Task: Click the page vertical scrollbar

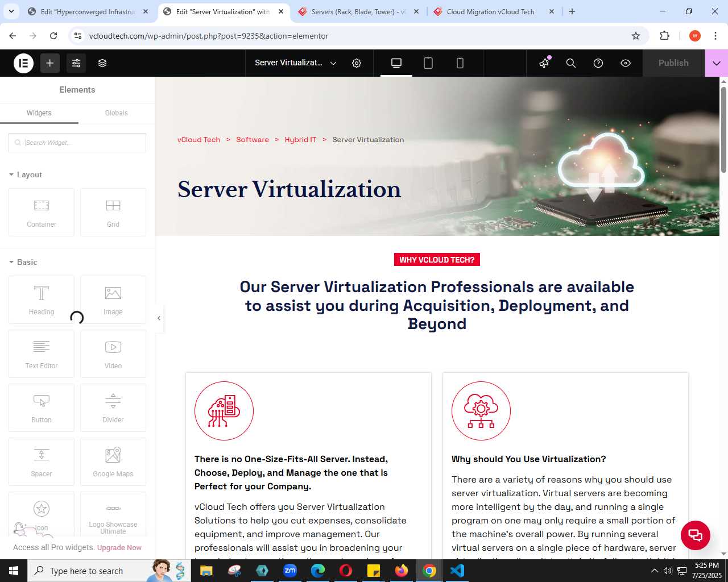Action: coord(723,130)
